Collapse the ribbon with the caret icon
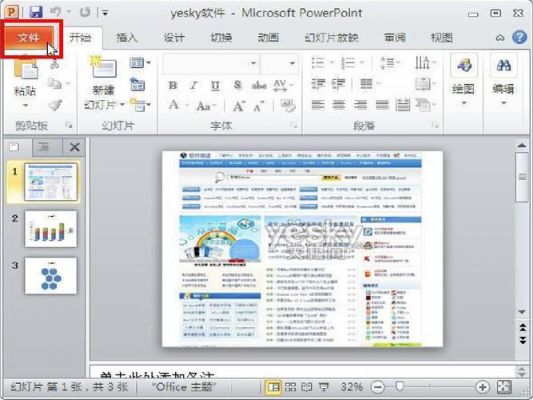The width and height of the screenshot is (533, 400). click(500, 37)
